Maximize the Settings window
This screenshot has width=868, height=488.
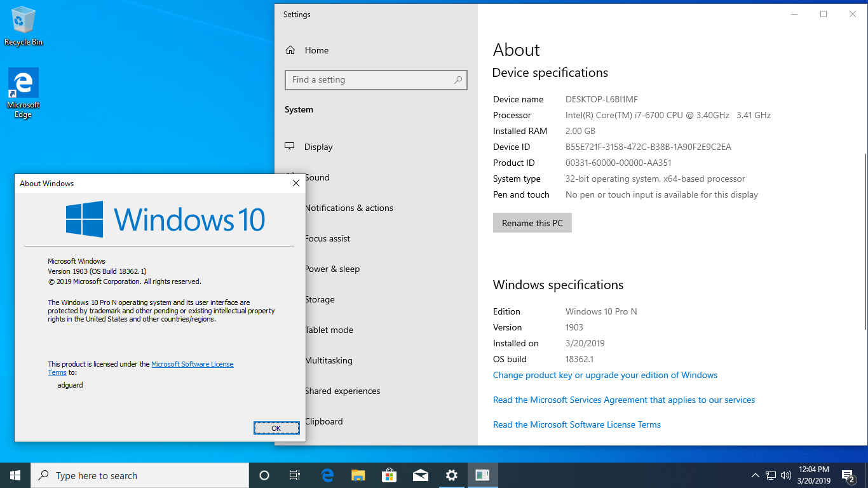pyautogui.click(x=824, y=14)
